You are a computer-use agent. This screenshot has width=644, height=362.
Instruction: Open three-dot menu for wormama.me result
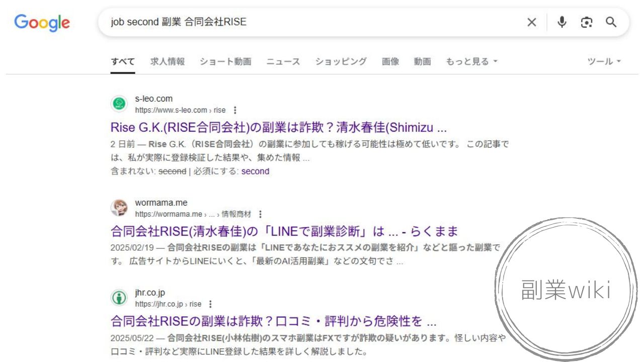coord(260,214)
